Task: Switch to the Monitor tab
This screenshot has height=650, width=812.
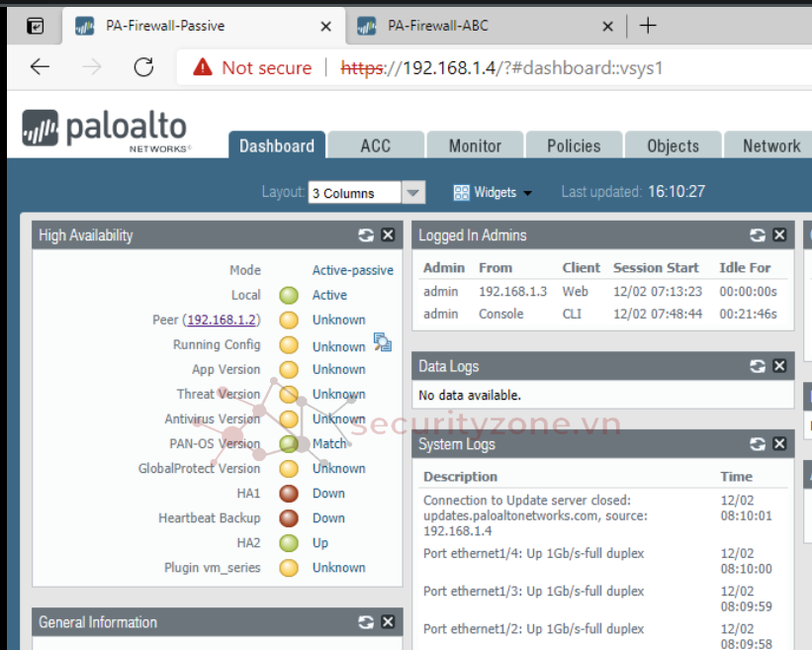Action: [x=475, y=145]
